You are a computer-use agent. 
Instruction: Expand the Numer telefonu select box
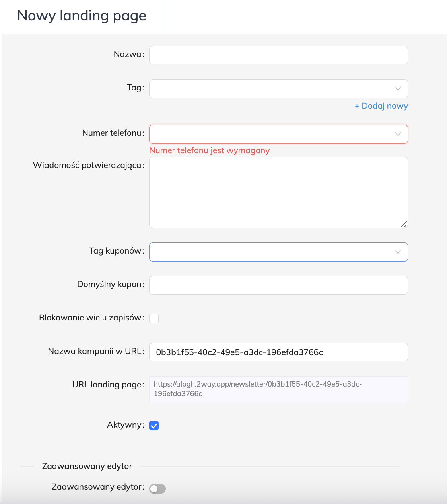click(270, 134)
